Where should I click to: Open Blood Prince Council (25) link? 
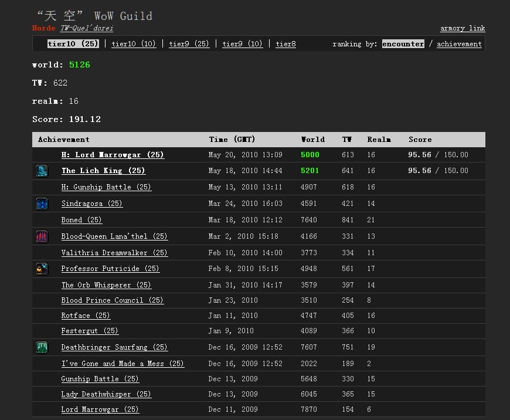(113, 300)
